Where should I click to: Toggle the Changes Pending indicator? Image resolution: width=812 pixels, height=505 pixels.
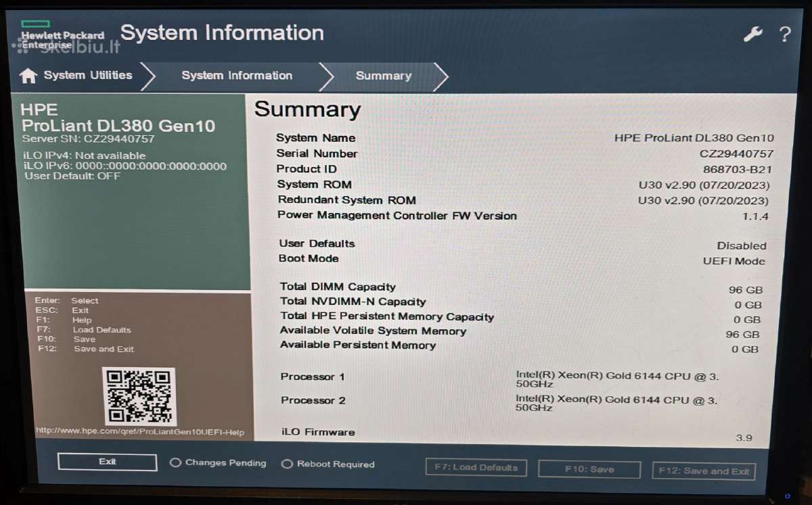tap(218, 463)
